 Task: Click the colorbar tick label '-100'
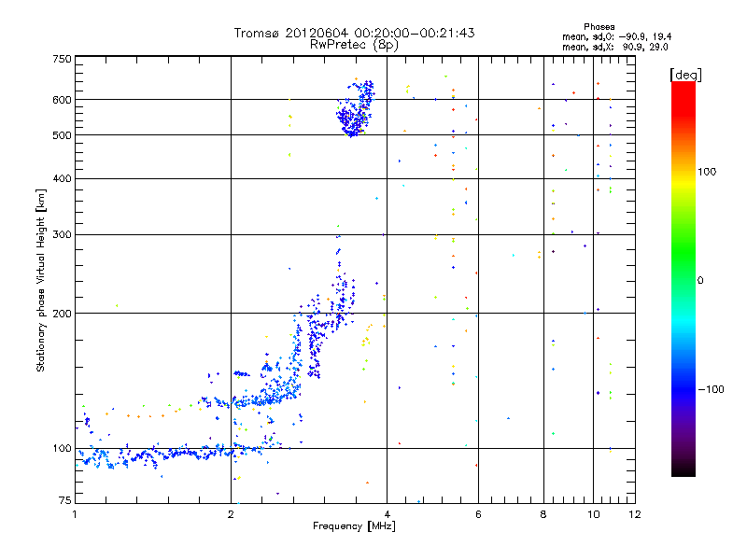point(711,389)
